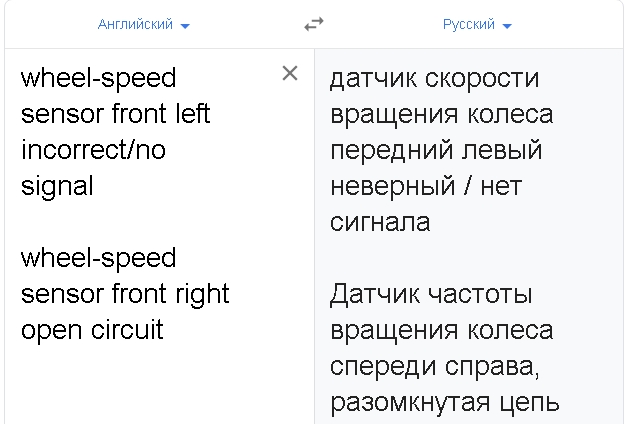Click 'sensor front left' line in source
This screenshot has width=629, height=424.
click(115, 114)
